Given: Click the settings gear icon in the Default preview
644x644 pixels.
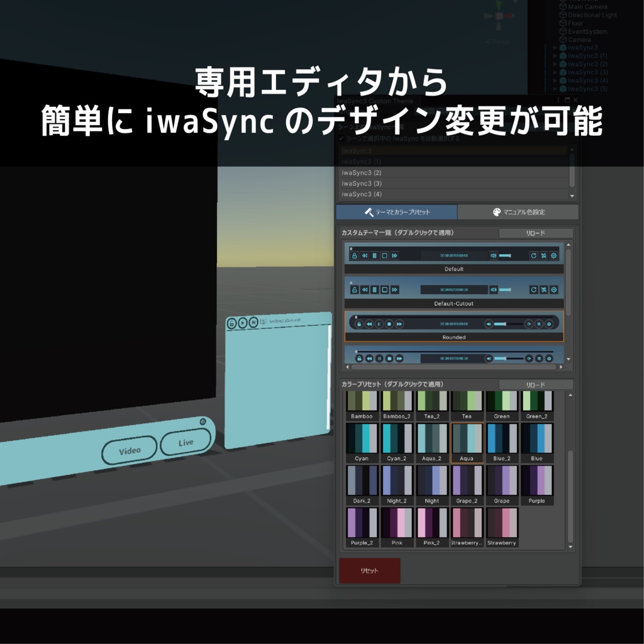Looking at the screenshot, I should [x=553, y=255].
